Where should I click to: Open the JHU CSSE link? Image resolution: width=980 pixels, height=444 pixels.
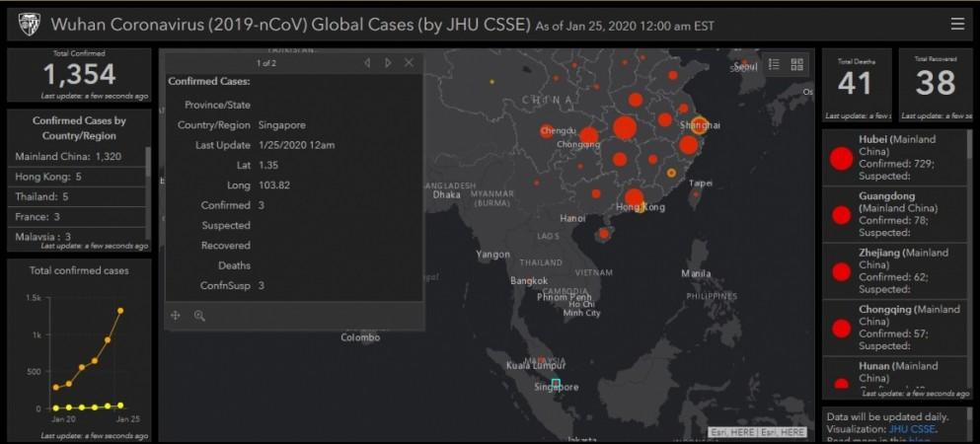[x=911, y=429]
